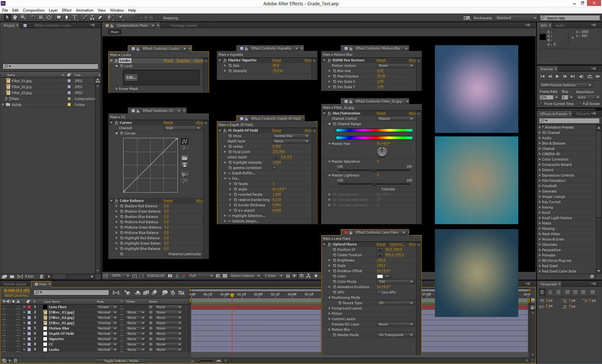Screen dimensions: 602x364
Task: Click Register link in Looks effect
Action: (183, 61)
